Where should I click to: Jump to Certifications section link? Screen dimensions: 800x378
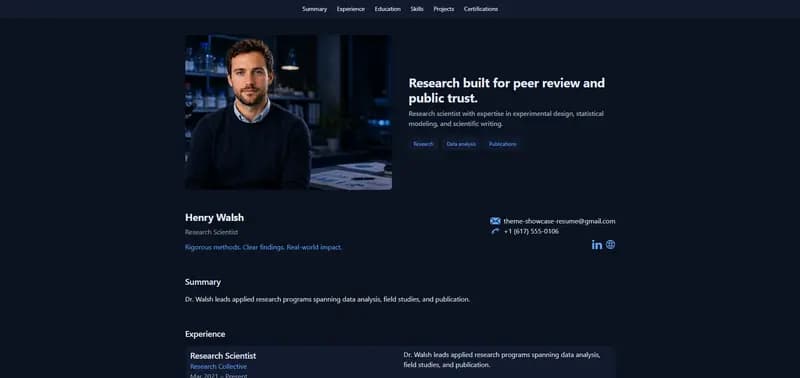pos(481,9)
